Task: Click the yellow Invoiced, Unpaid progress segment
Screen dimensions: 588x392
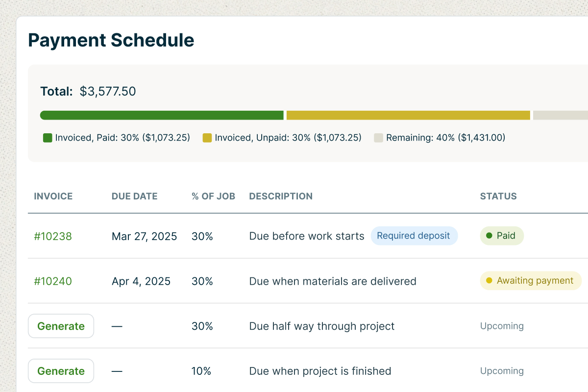Action: (x=408, y=115)
